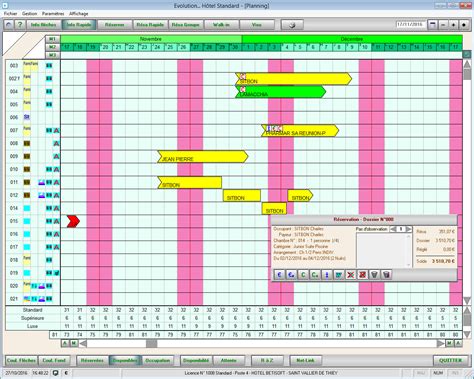Click the red arrow marker on room 015

point(73,221)
